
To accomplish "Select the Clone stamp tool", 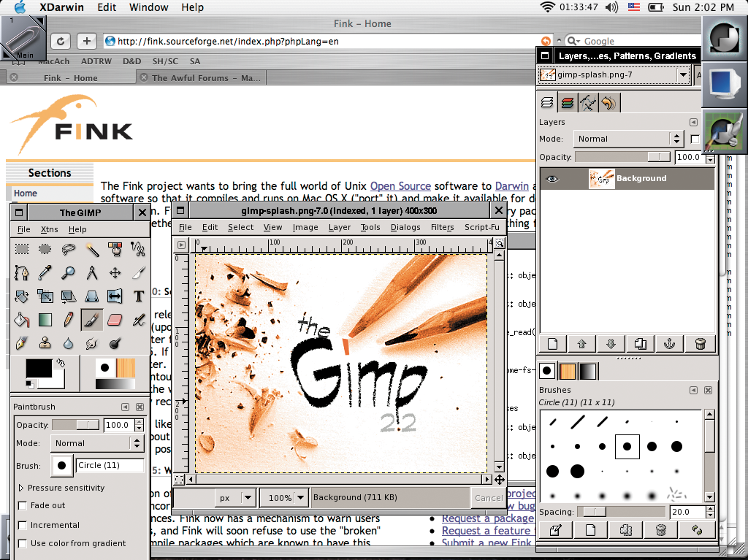I will click(45, 343).
